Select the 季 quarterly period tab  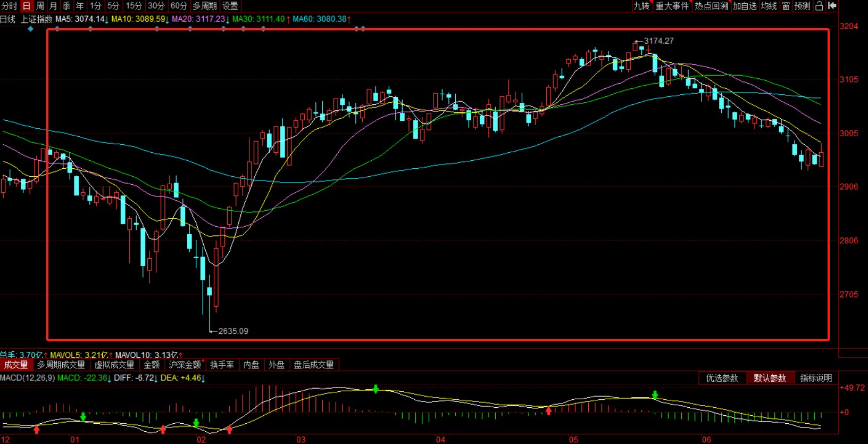click(66, 6)
